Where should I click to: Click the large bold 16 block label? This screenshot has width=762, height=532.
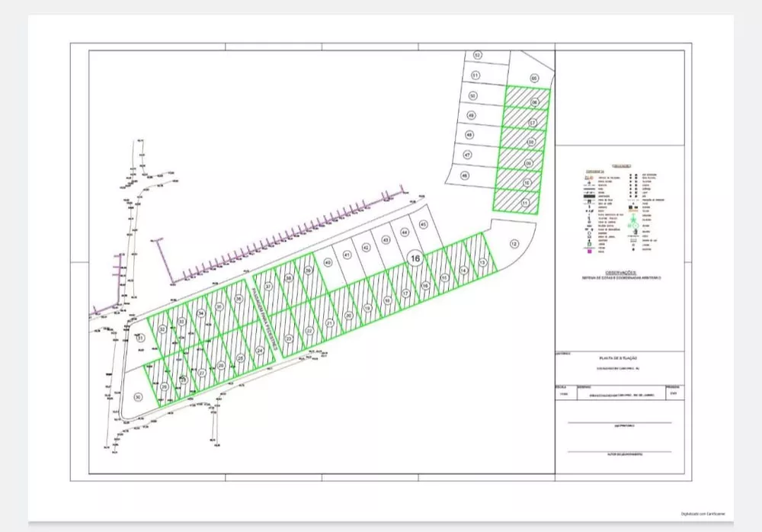click(415, 258)
